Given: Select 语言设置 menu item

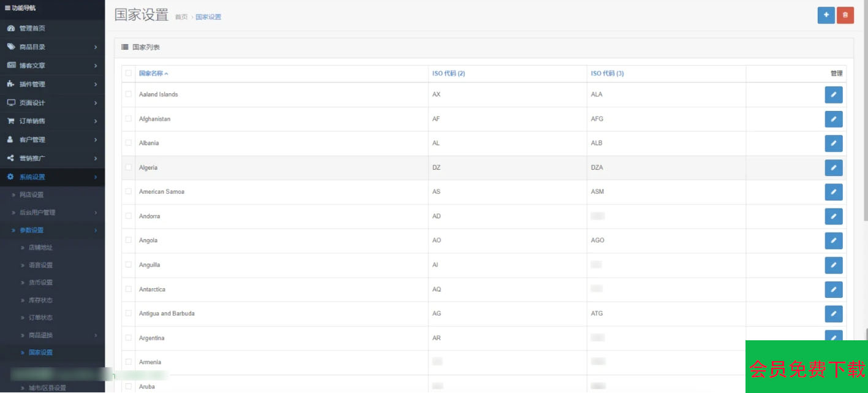Looking at the screenshot, I should [40, 265].
